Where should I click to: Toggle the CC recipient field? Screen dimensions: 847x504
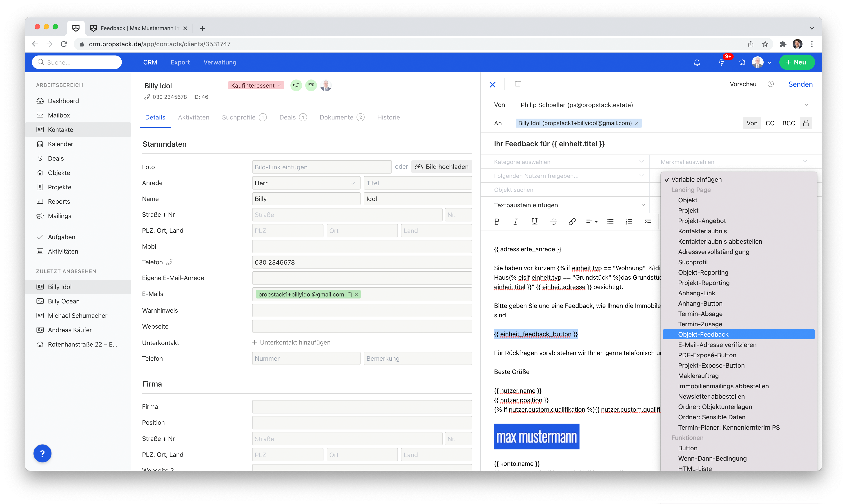tap(769, 123)
